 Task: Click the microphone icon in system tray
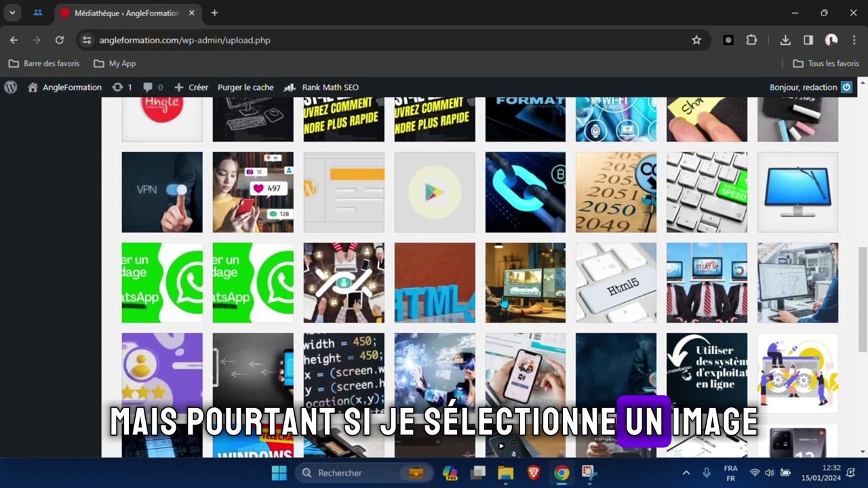pyautogui.click(x=707, y=472)
